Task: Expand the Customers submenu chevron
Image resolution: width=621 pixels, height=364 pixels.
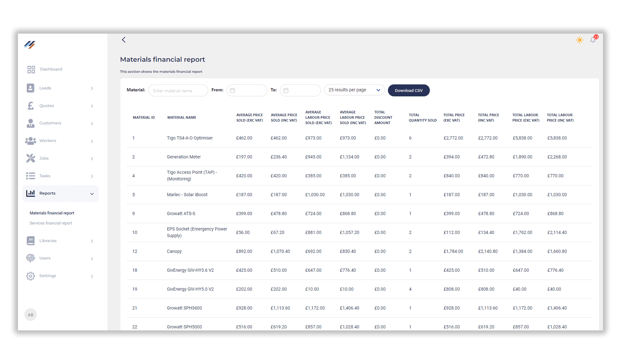Action: click(92, 124)
